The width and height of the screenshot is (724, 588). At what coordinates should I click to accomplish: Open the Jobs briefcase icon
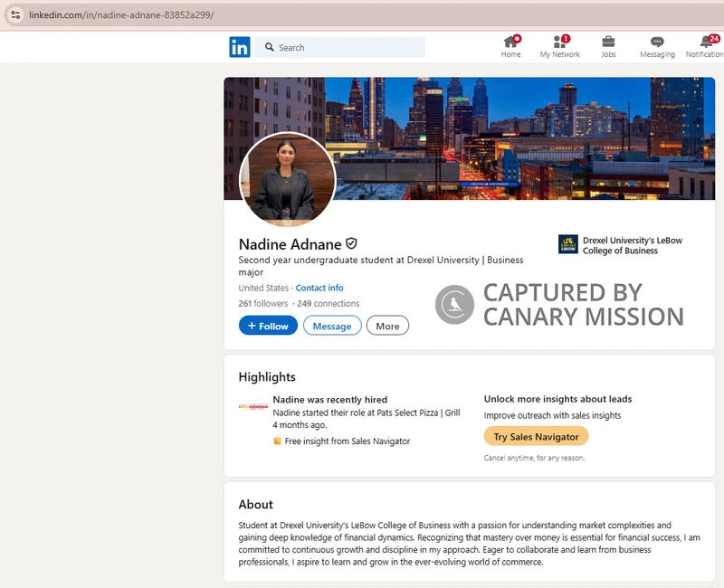click(608, 42)
